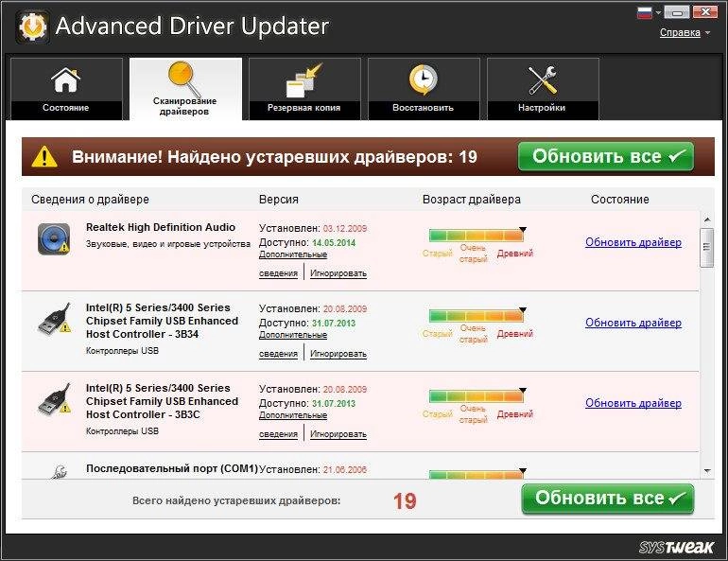Select the Последовательный порт (COM1) entry

point(172,468)
